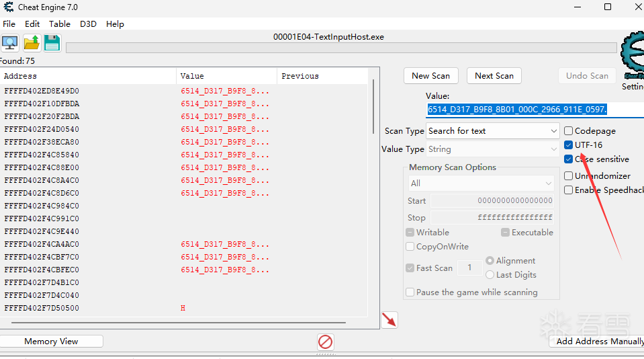This screenshot has height=359, width=644.
Task: Select address FFFFD402F7D50500 row
Action: pyautogui.click(x=183, y=308)
